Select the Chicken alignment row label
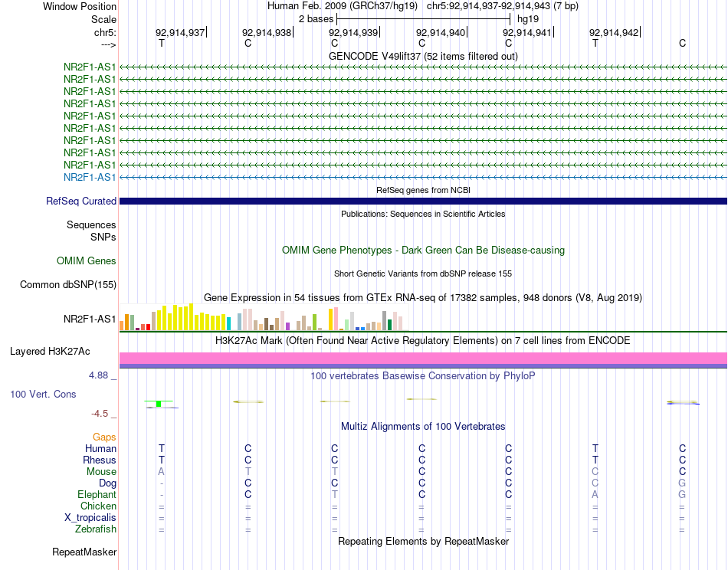 pyautogui.click(x=98, y=506)
